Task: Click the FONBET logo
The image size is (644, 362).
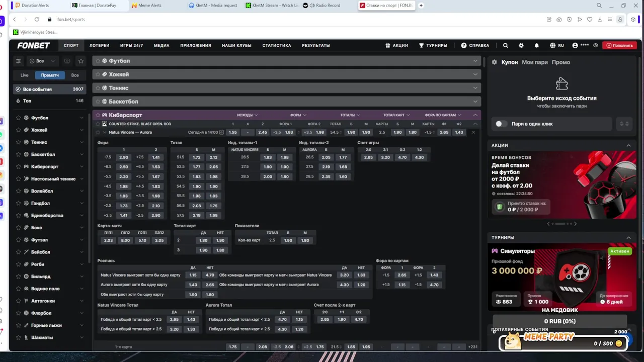Action: click(x=34, y=45)
